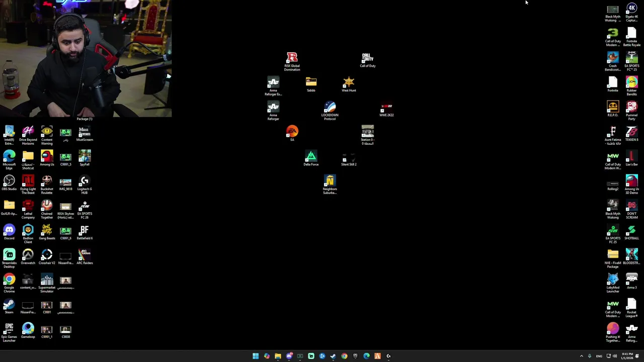Image resolution: width=644 pixels, height=362 pixels.
Task: Launch EA SPORTS FC 26 shortcut
Action: pos(85,210)
